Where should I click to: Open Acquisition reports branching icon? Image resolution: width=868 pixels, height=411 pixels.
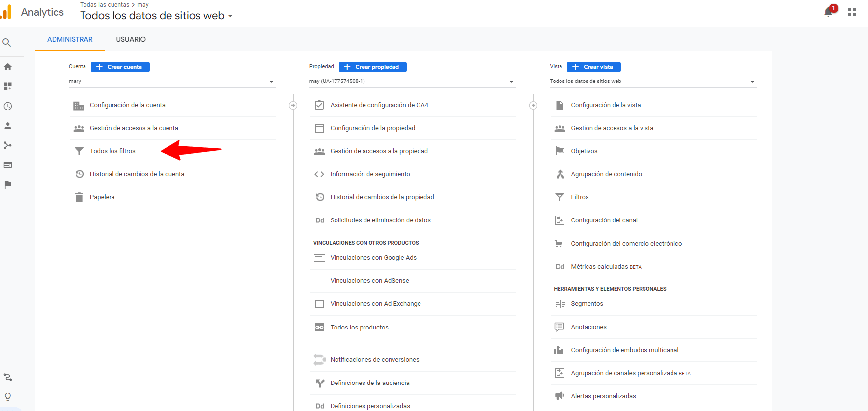point(8,145)
